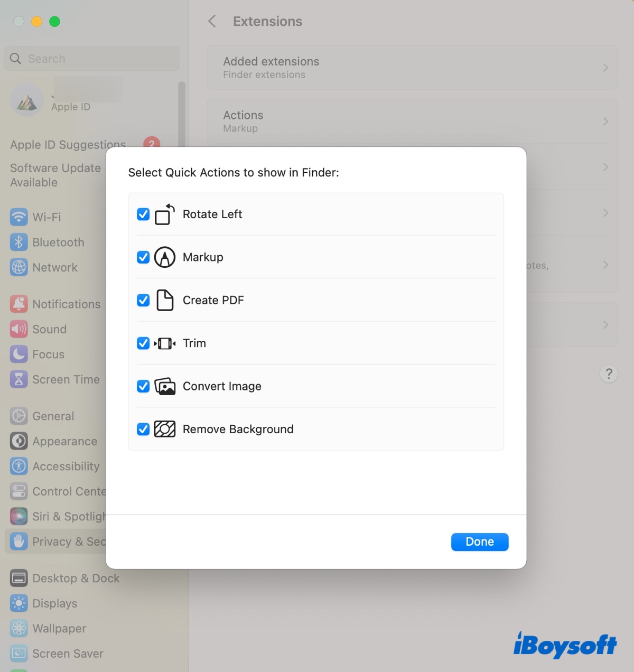Go back using the Extensions back chevron

pyautogui.click(x=211, y=21)
